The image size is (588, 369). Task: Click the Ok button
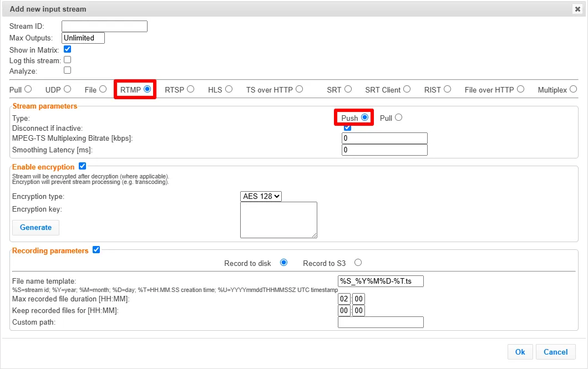tap(520, 352)
